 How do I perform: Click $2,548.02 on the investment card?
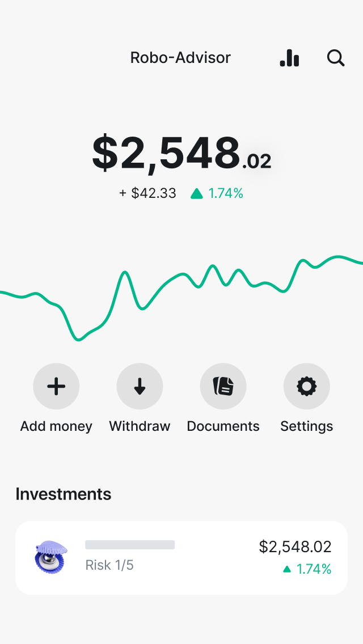pos(296,546)
